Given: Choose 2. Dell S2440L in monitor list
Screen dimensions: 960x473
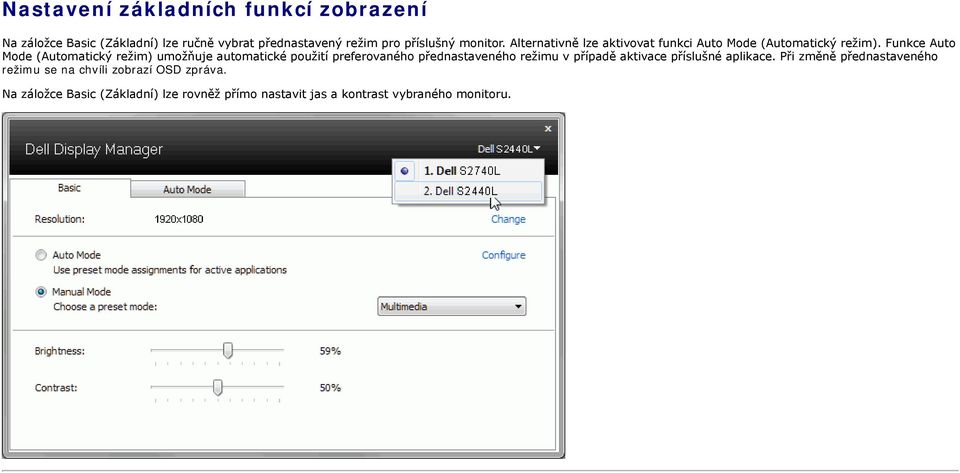Looking at the screenshot, I should pyautogui.click(x=468, y=191).
